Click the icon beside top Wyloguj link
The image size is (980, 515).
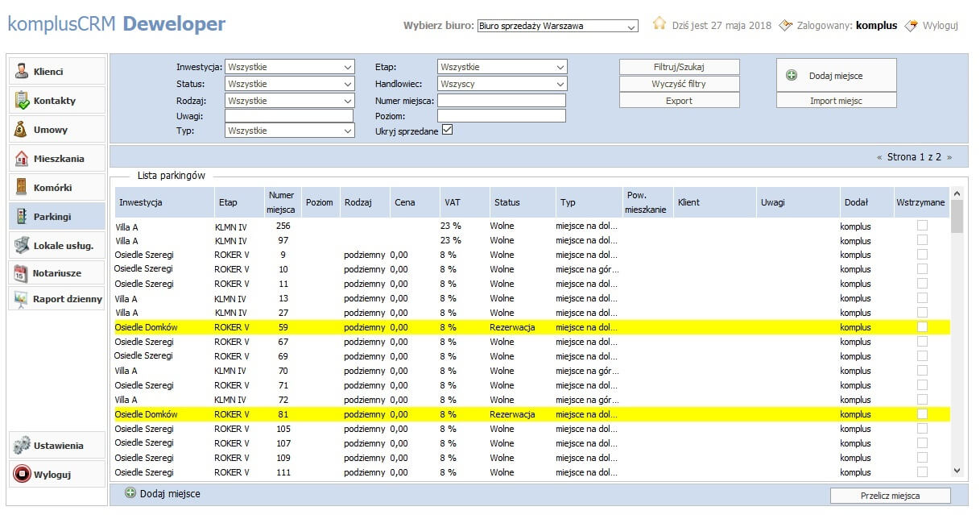[x=912, y=25]
